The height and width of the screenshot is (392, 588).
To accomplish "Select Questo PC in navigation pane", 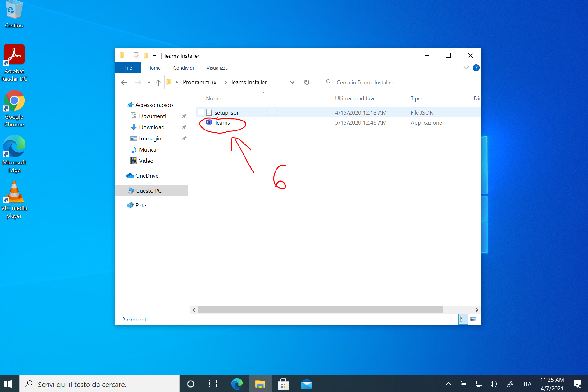I will point(148,190).
